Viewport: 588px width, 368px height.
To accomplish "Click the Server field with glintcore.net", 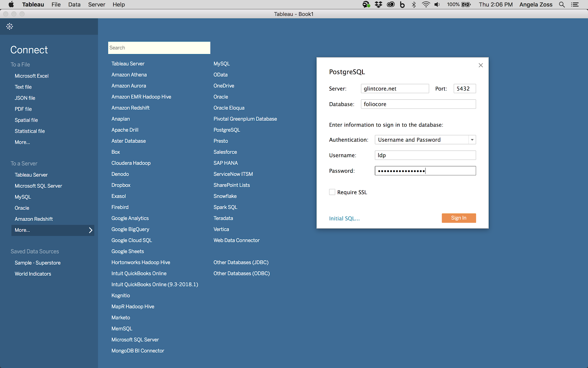I will click(395, 89).
